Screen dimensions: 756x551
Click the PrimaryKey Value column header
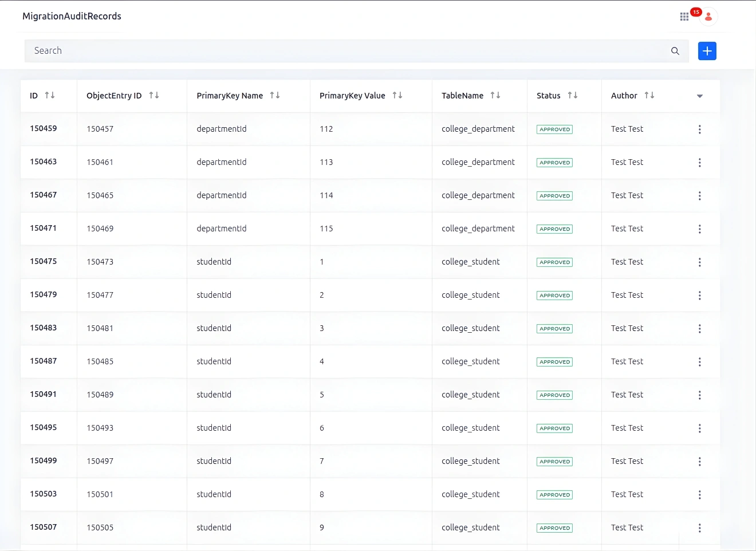click(x=352, y=96)
